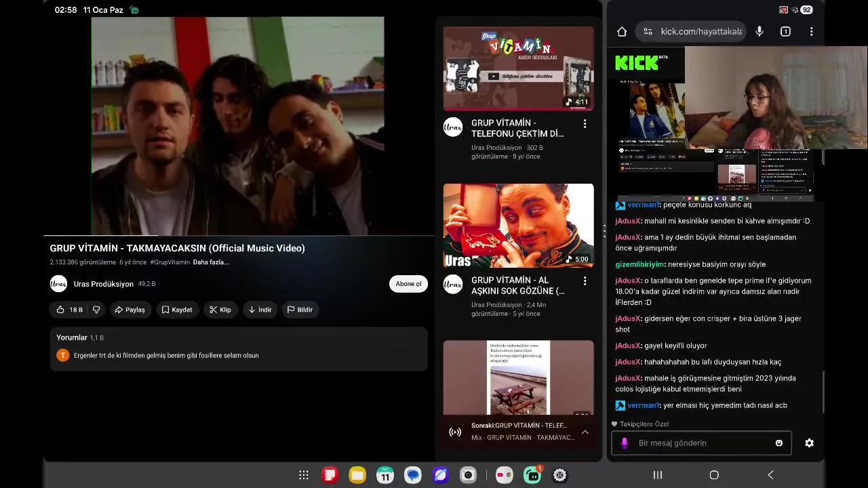
Task: Open Settings gear in taskbar
Action: point(559,475)
